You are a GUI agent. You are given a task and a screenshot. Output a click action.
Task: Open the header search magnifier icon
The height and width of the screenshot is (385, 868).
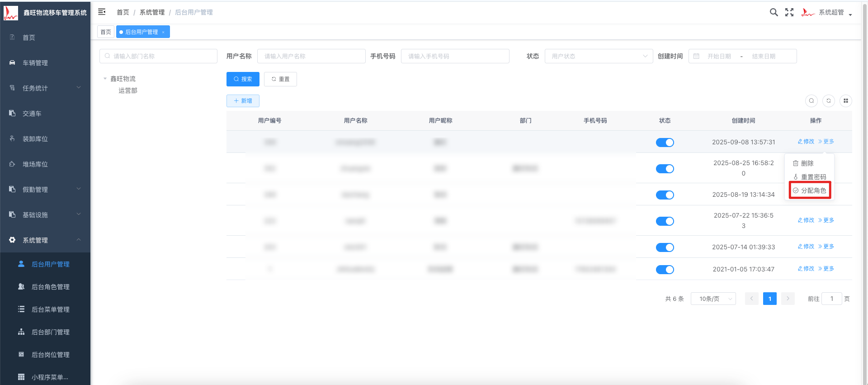click(x=774, y=12)
